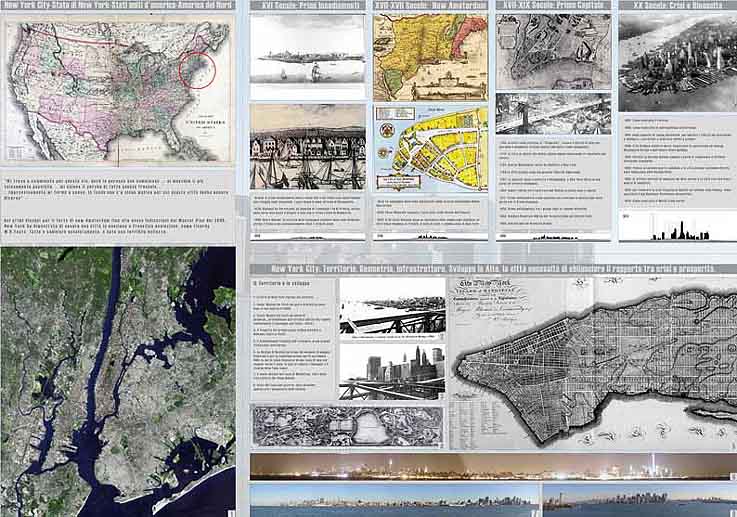This screenshot has height=517, width=737.
Task: Open the bridge truss over river photo
Action: [x=392, y=308]
